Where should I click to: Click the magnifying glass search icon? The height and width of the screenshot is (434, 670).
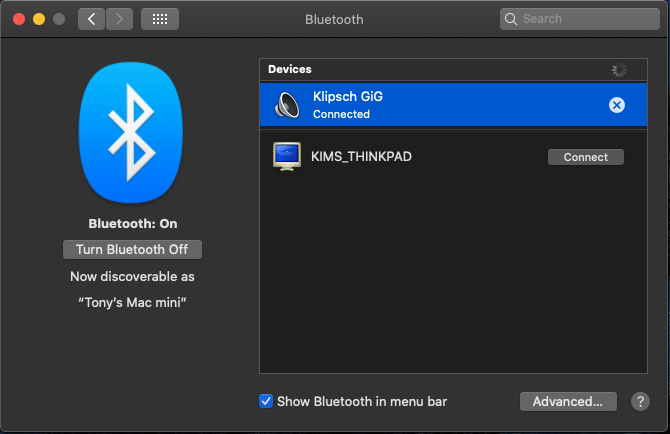pyautogui.click(x=511, y=19)
